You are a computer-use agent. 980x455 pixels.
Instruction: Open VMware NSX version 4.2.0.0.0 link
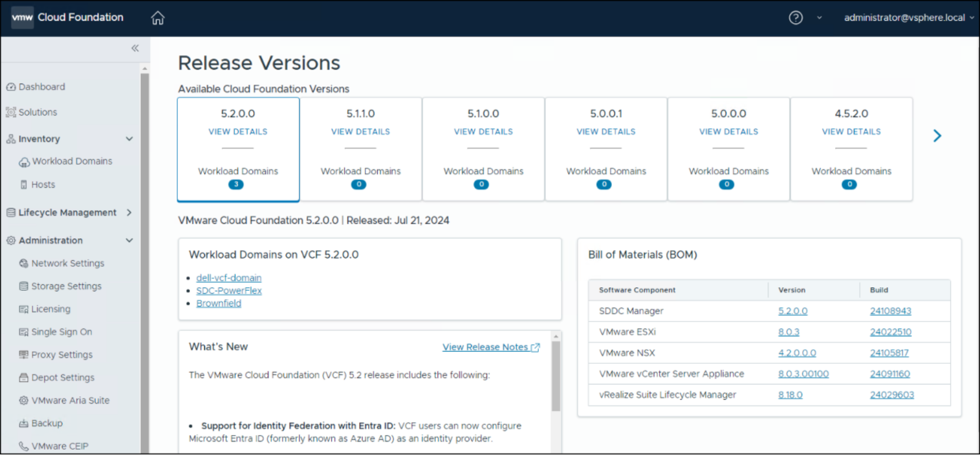coord(797,353)
